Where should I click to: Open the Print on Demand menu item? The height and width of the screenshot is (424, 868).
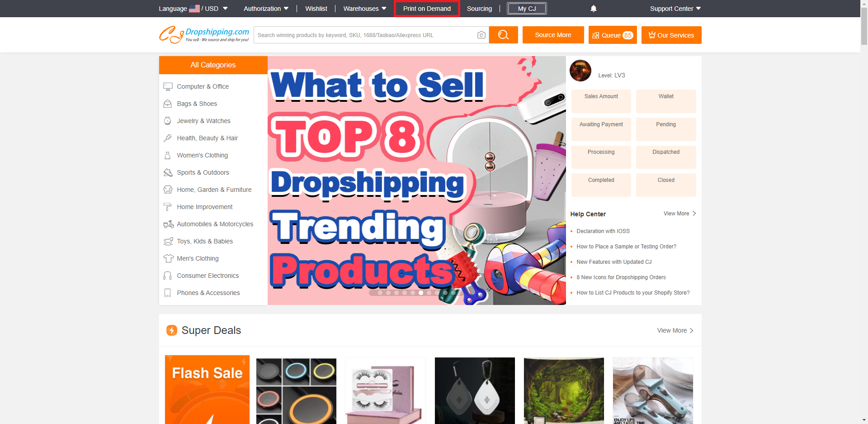click(x=427, y=9)
